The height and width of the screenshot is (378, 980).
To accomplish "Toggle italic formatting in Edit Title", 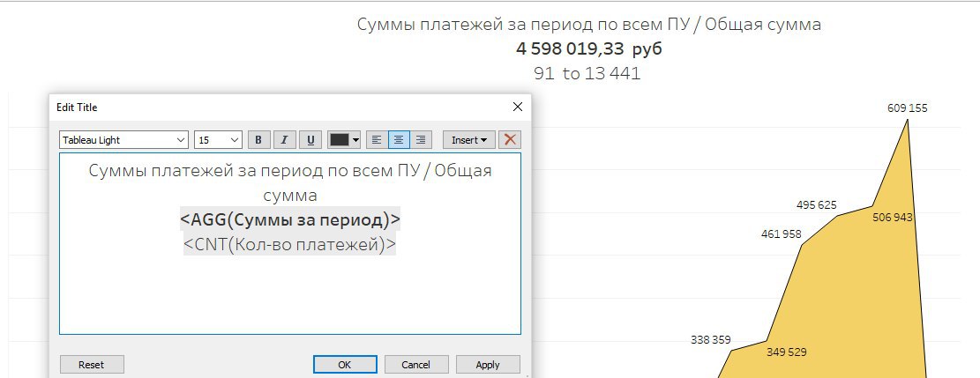I will 284,140.
